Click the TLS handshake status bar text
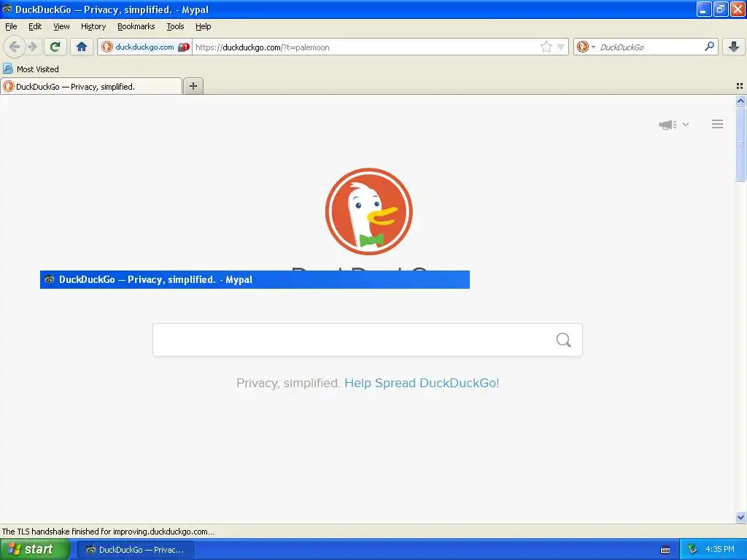747x560 pixels. click(x=108, y=532)
